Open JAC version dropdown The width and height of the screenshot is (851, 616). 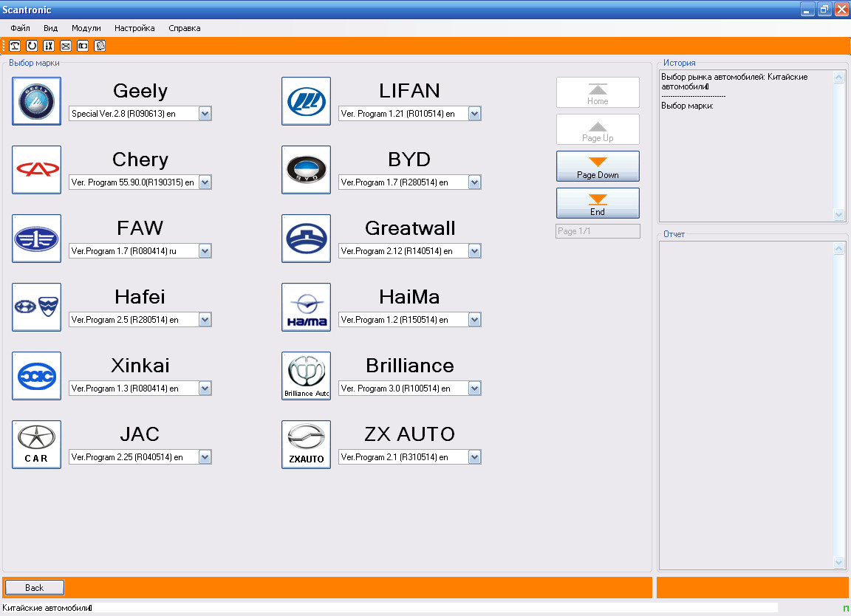(205, 457)
